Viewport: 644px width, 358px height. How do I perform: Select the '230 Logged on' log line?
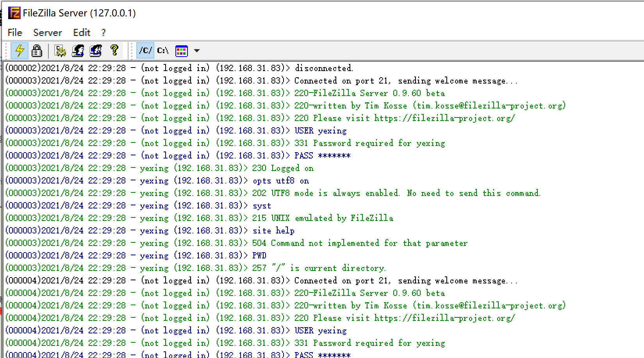[x=159, y=168]
